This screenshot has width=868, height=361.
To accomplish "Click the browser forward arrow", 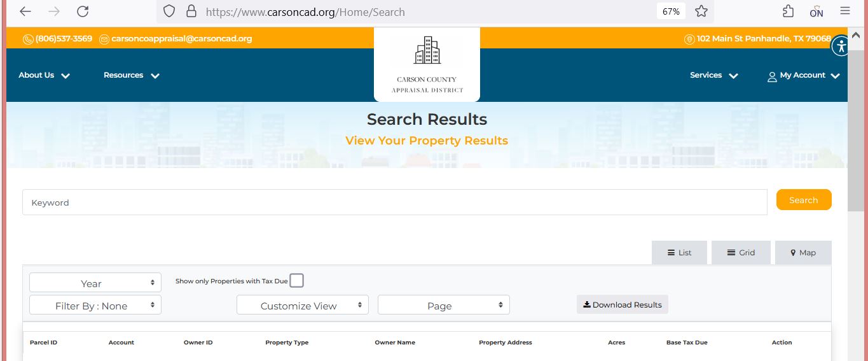I will tap(54, 11).
